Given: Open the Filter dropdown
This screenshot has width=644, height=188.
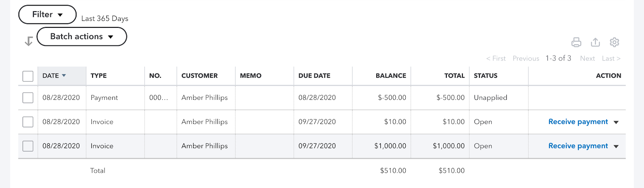Looking at the screenshot, I should pyautogui.click(x=47, y=14).
